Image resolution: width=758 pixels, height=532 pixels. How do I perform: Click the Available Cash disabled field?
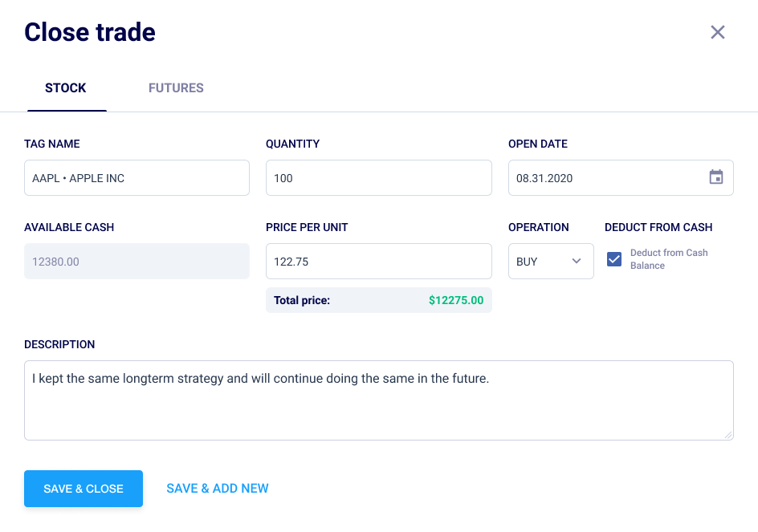(137, 262)
